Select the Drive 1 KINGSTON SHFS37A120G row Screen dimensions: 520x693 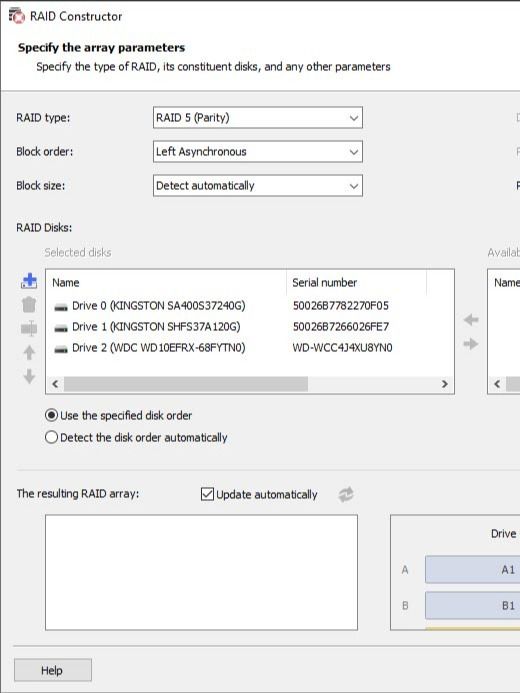250,327
